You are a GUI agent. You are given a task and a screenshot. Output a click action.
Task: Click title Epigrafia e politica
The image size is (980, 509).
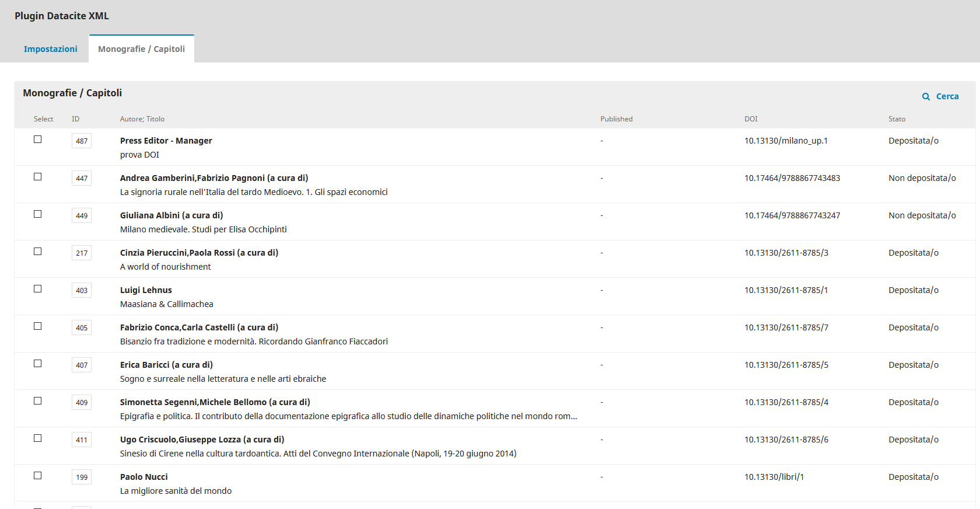click(349, 416)
